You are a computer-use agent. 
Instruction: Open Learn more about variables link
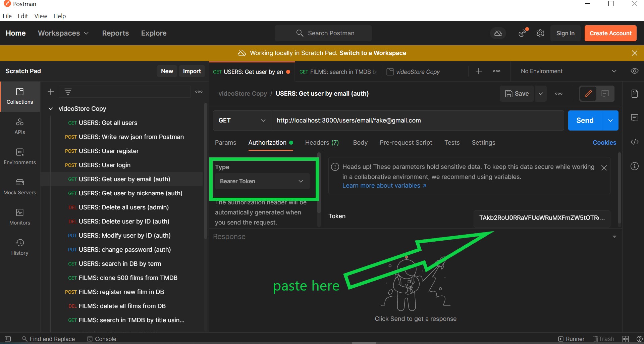384,186
